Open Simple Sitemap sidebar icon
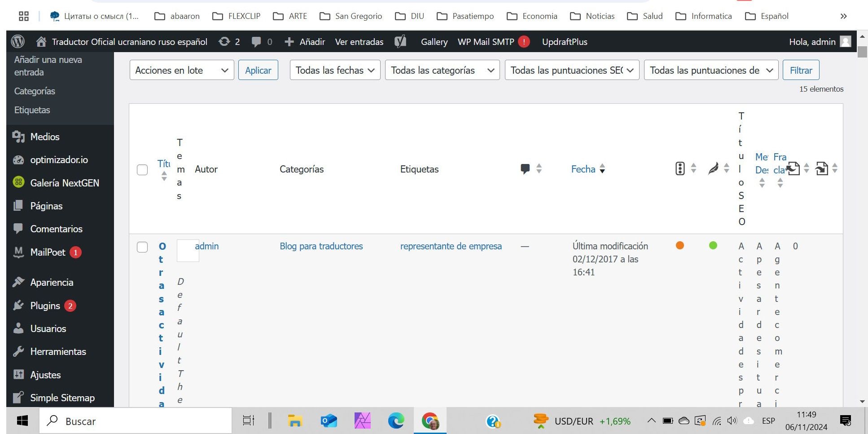The width and height of the screenshot is (868, 434). click(18, 398)
